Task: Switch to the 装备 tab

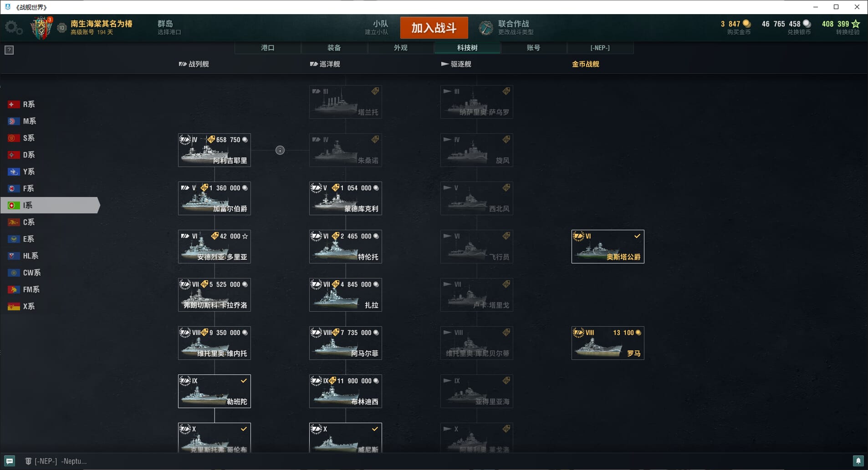Action: pos(334,48)
